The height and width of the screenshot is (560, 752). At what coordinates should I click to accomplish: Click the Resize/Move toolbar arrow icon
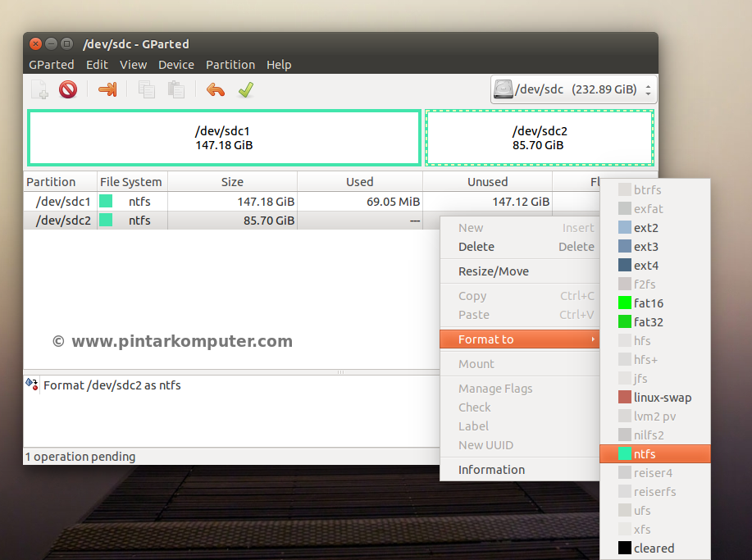click(x=107, y=89)
